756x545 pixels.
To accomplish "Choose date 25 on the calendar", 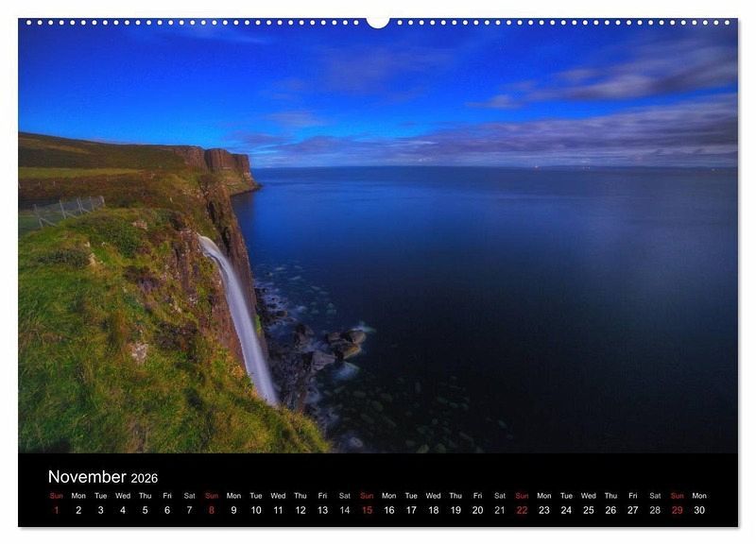I will [x=588, y=510].
